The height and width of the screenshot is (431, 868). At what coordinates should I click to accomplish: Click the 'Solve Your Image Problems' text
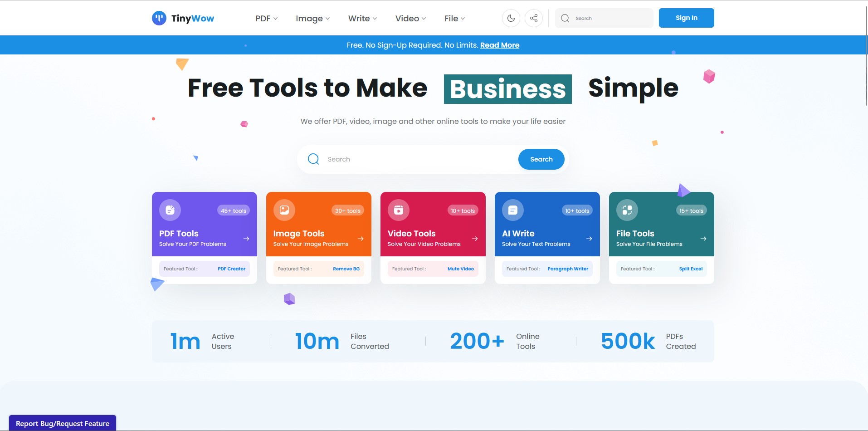[311, 244]
